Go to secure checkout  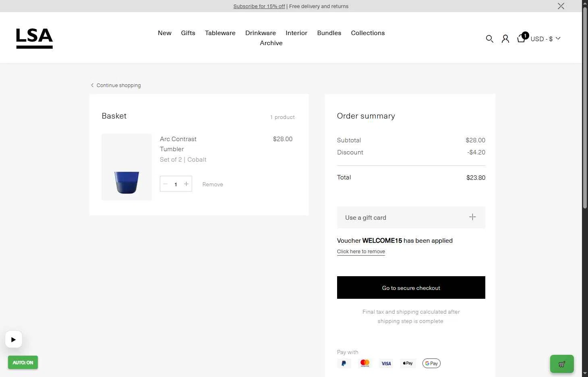(x=411, y=287)
